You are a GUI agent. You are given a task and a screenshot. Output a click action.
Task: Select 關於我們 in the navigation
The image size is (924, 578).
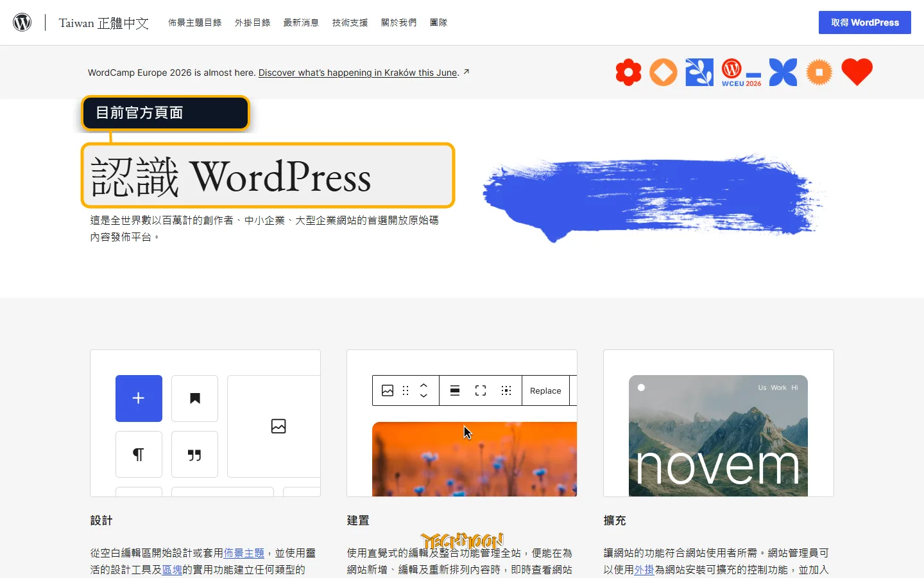[x=399, y=22]
